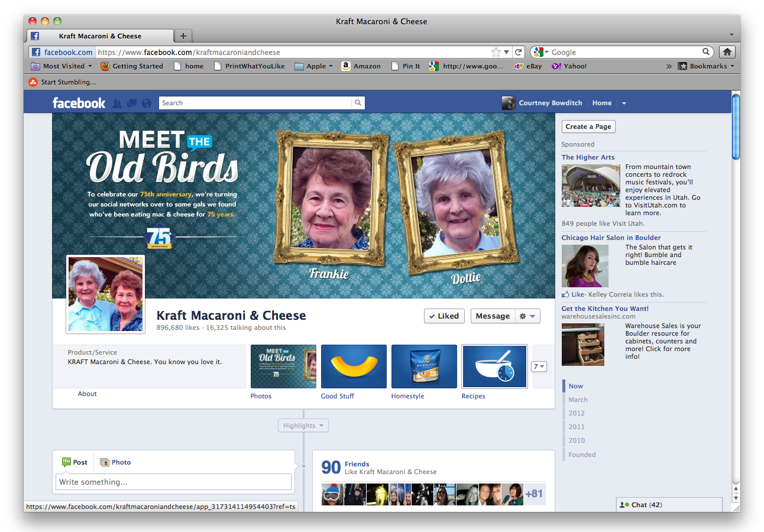Click the vertical scrollbar thumb
The width and height of the screenshot is (764, 532).
coord(736,126)
